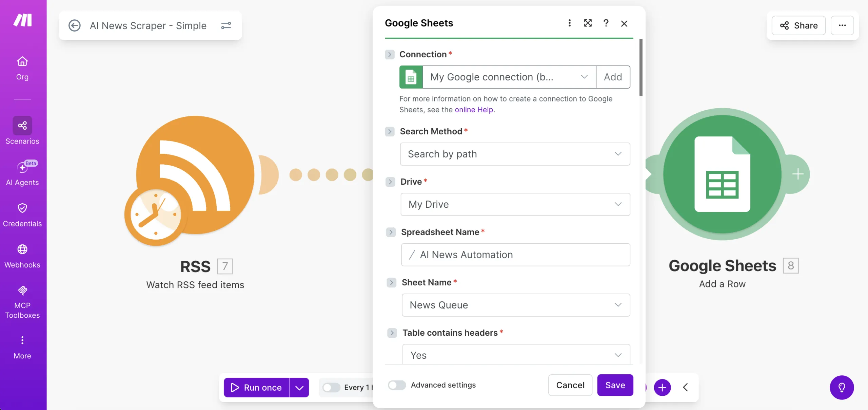
Task: Save the Google Sheets module settings
Action: [x=615, y=385]
